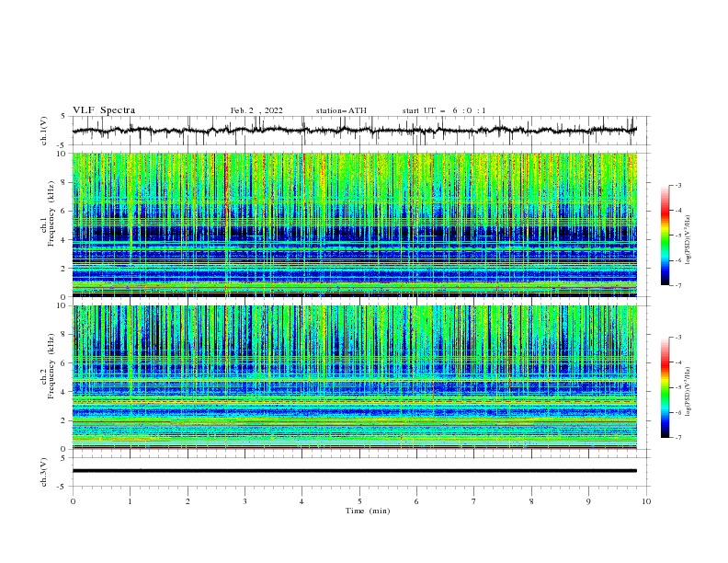
Task: Click the "Time (min)" axis title
Action: [x=368, y=511]
